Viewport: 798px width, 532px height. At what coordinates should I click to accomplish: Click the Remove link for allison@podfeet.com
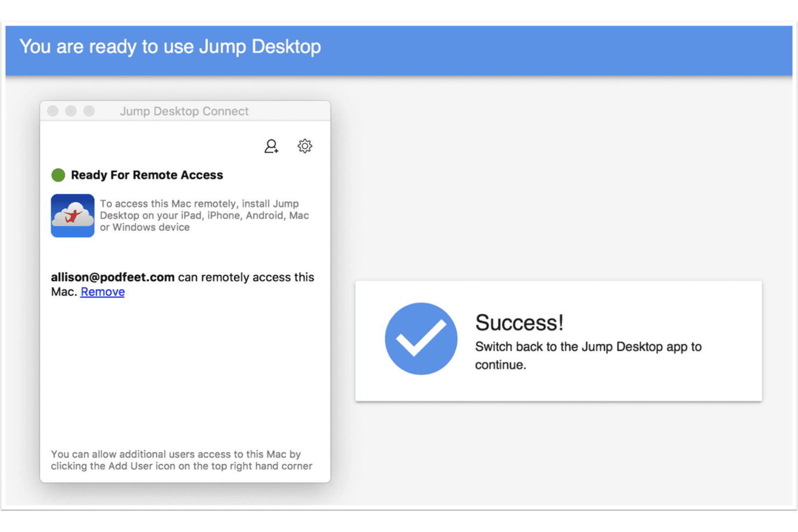coord(102,292)
